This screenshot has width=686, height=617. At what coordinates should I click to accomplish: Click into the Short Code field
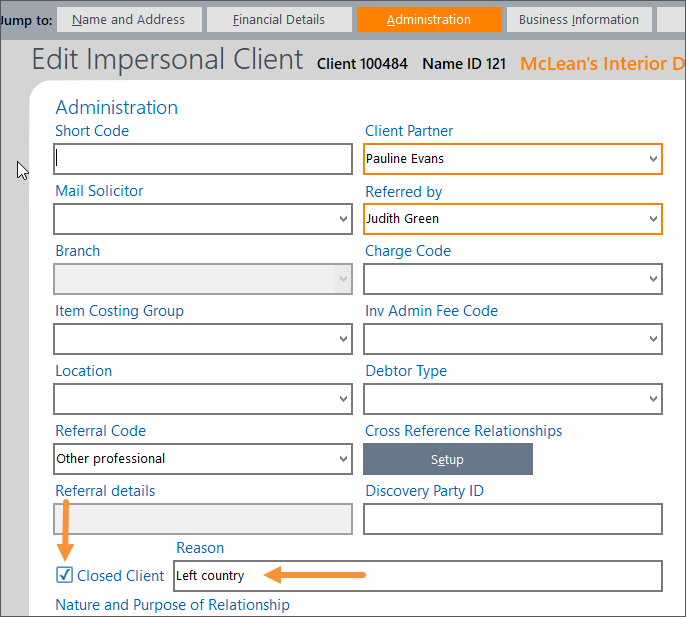(202, 159)
